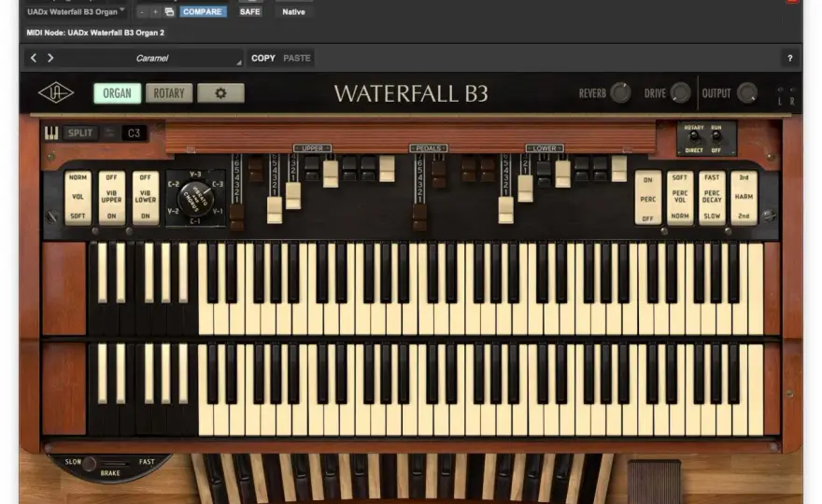Open the Caramel preset dropdown
The width and height of the screenshot is (822, 504).
coord(152,58)
